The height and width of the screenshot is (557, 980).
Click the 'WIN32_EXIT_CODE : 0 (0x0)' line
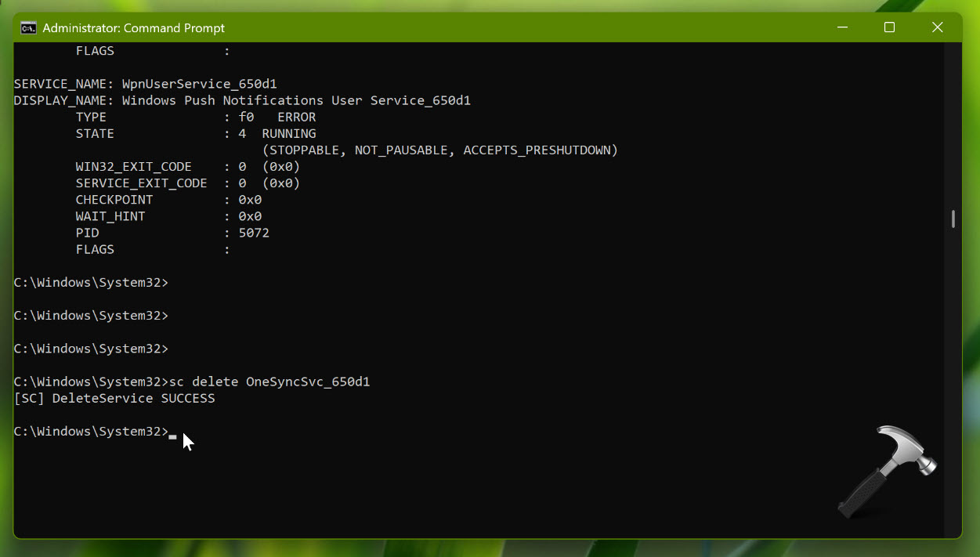[188, 167]
